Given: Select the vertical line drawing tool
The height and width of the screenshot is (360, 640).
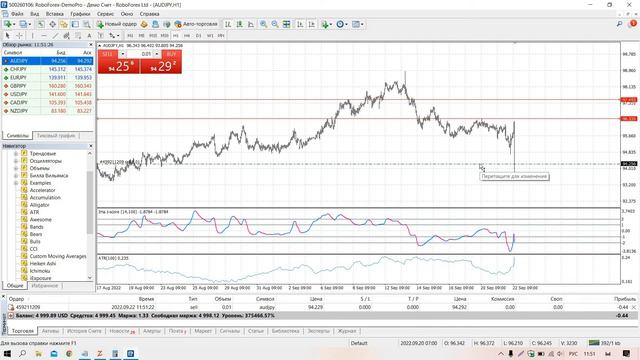Looking at the screenshot, I should click(33, 36).
